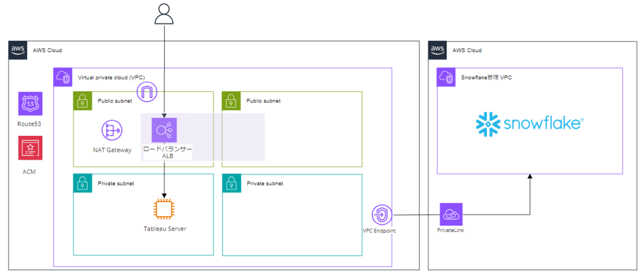Click the left 'Public subnet' label
Screen dimensions: 644x276
tap(115, 101)
